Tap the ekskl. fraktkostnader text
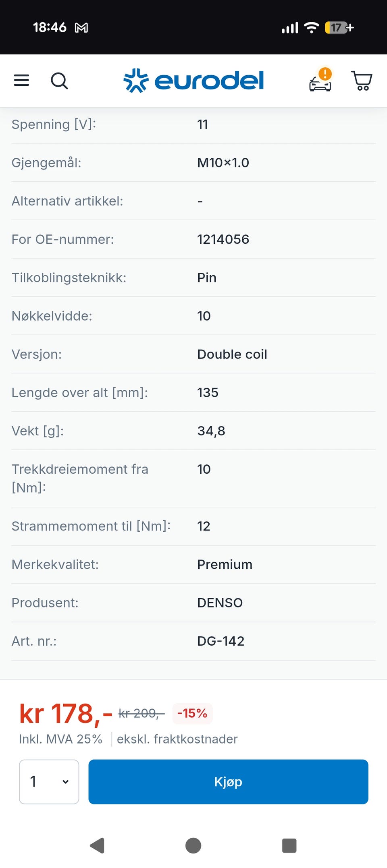 click(x=177, y=739)
